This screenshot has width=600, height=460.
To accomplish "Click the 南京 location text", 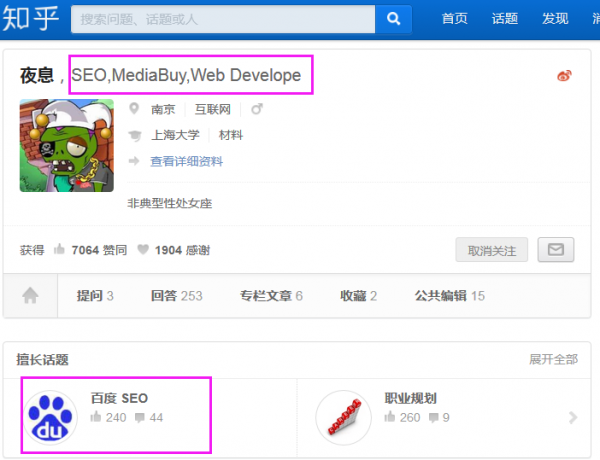I will pos(163,109).
